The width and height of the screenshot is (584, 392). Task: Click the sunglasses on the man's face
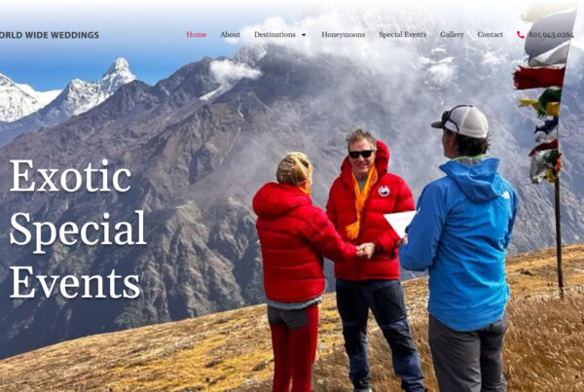click(x=360, y=154)
